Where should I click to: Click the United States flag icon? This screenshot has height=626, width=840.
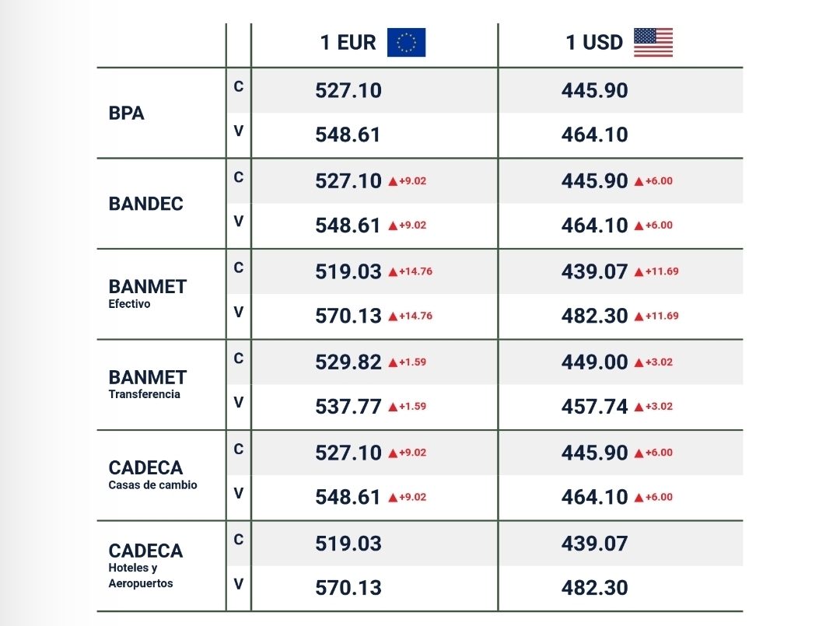tap(653, 43)
